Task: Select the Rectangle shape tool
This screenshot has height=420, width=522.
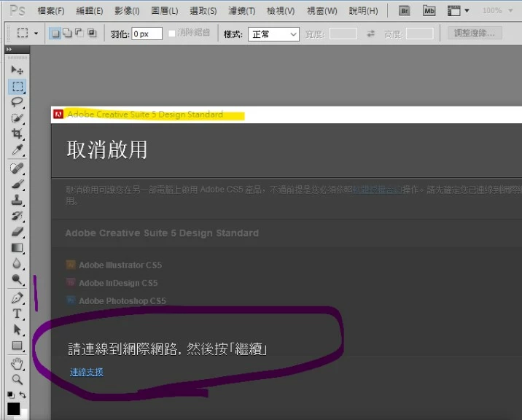Action: 17,346
